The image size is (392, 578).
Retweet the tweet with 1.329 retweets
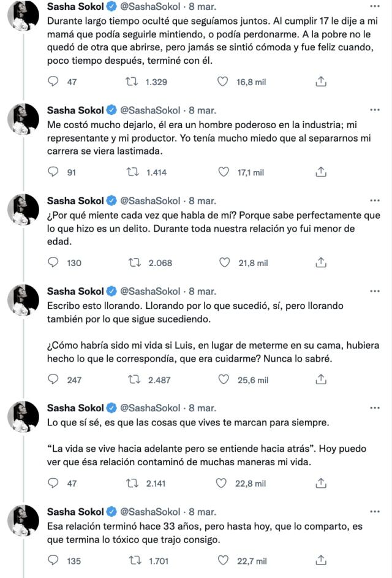(130, 82)
